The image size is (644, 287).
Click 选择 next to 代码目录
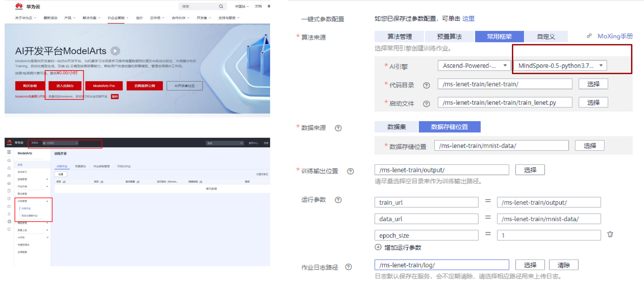593,84
